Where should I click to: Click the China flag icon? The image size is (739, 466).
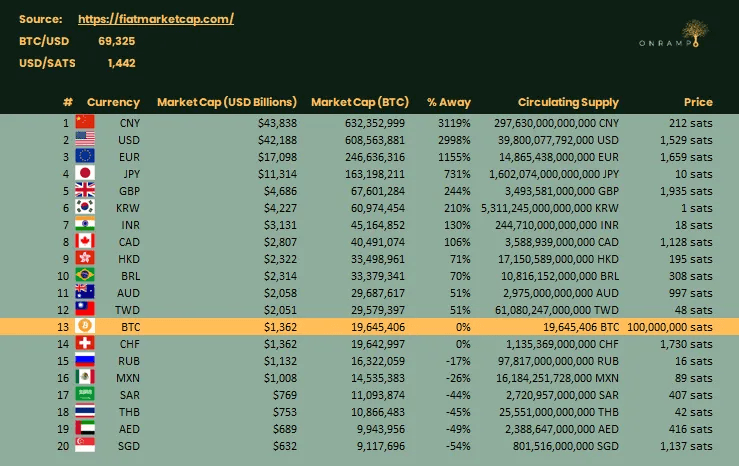click(85, 123)
